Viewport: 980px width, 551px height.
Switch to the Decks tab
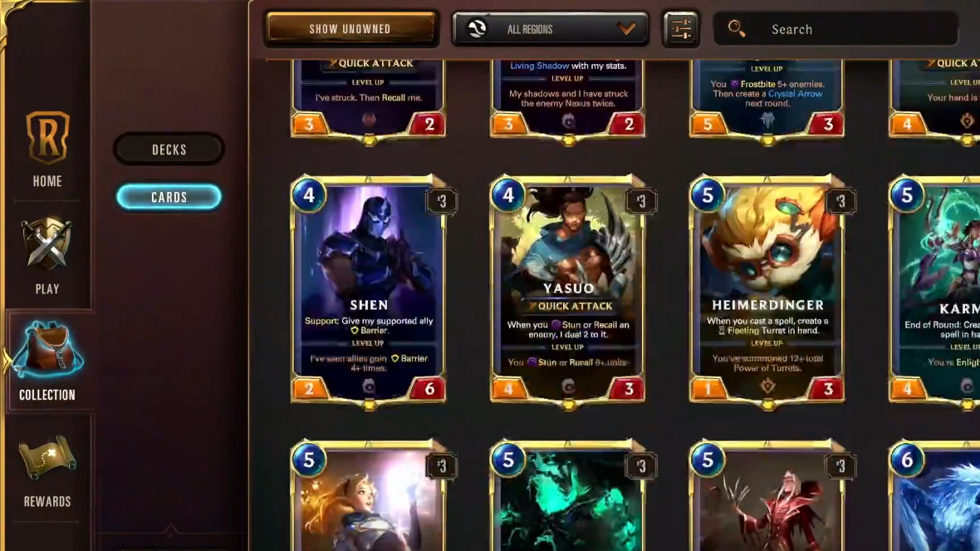[169, 150]
